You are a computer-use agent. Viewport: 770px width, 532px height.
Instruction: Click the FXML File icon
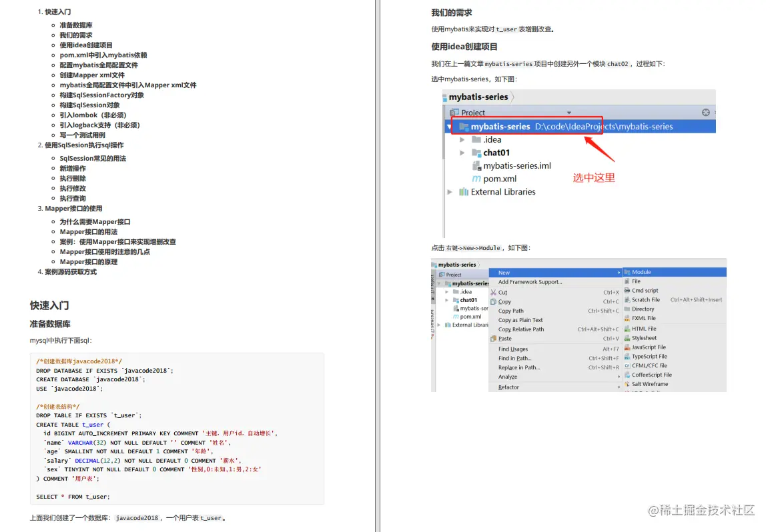627,318
